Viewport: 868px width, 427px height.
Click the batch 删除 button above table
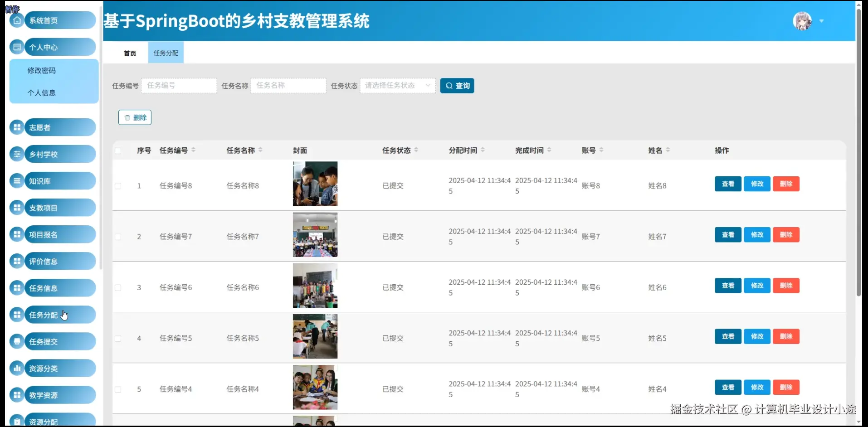[x=135, y=117]
